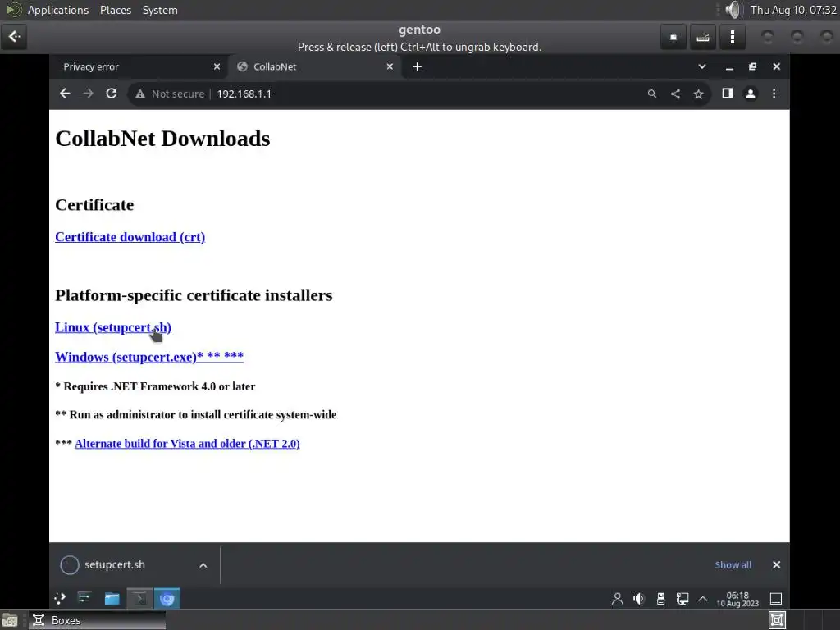840x630 pixels.
Task: Click the Linux (setupcert.sh) link
Action: [113, 327]
